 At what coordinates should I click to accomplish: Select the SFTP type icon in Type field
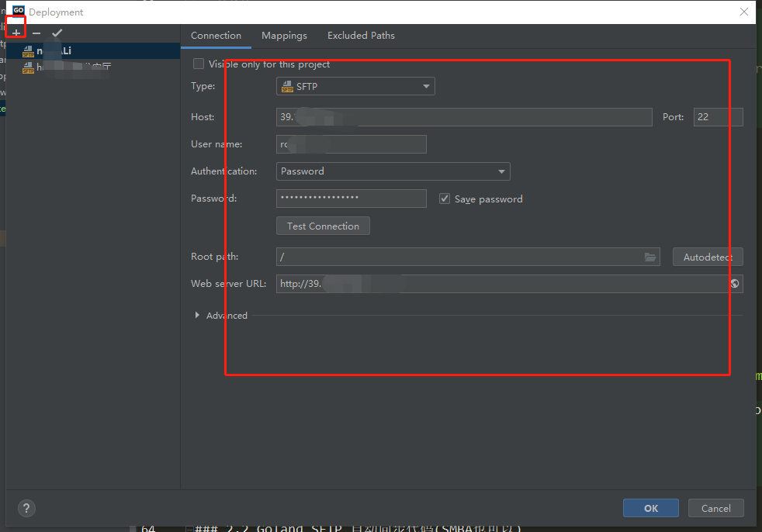(x=286, y=86)
